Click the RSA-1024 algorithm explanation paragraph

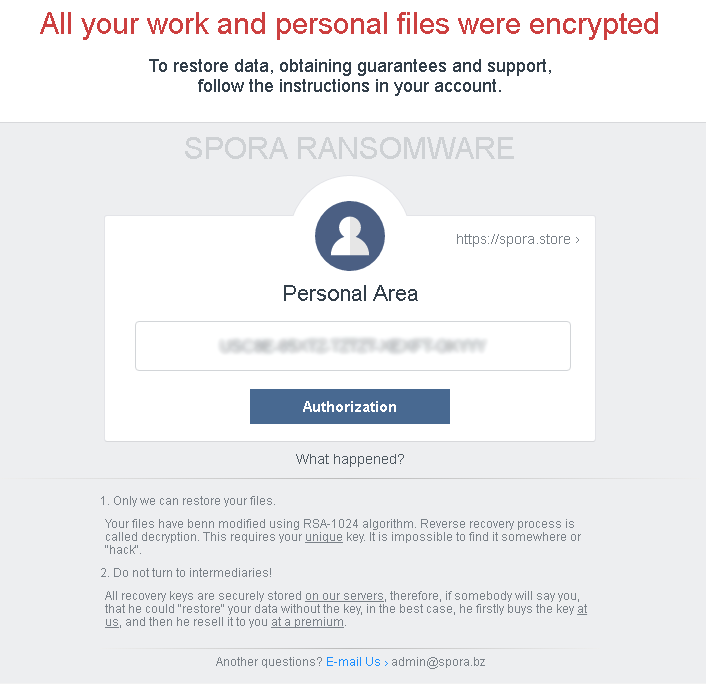point(340,531)
